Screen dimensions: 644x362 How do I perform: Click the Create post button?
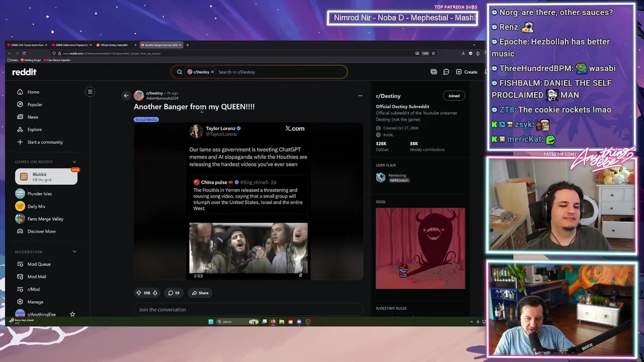(467, 72)
